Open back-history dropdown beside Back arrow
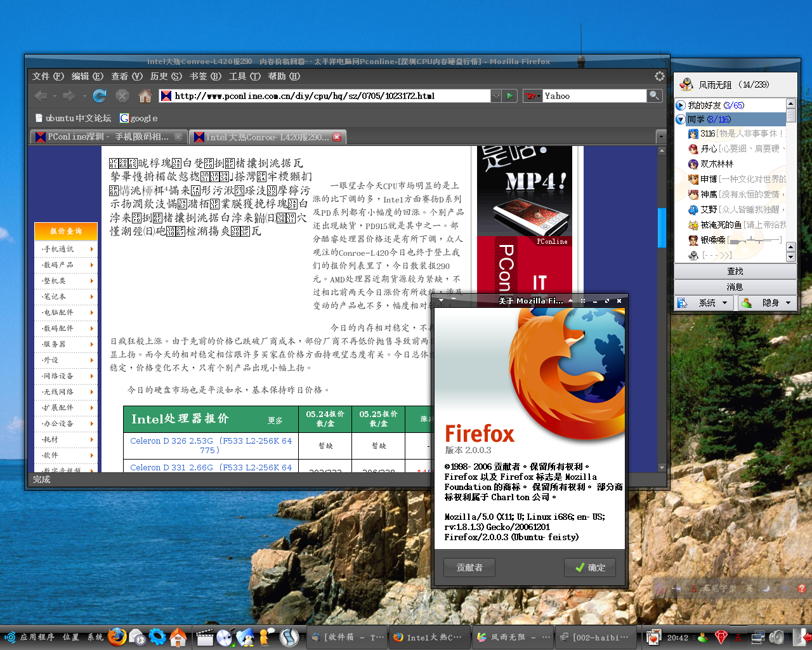 [55, 96]
